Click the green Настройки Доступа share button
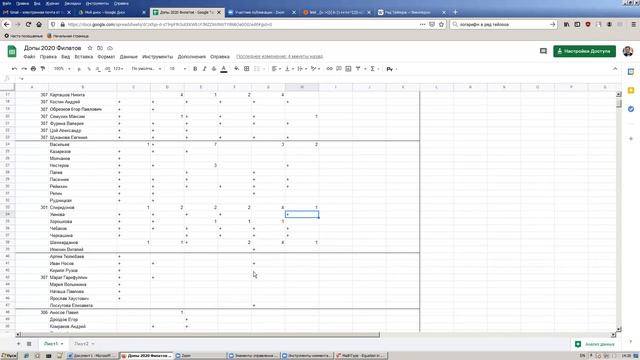 (584, 51)
